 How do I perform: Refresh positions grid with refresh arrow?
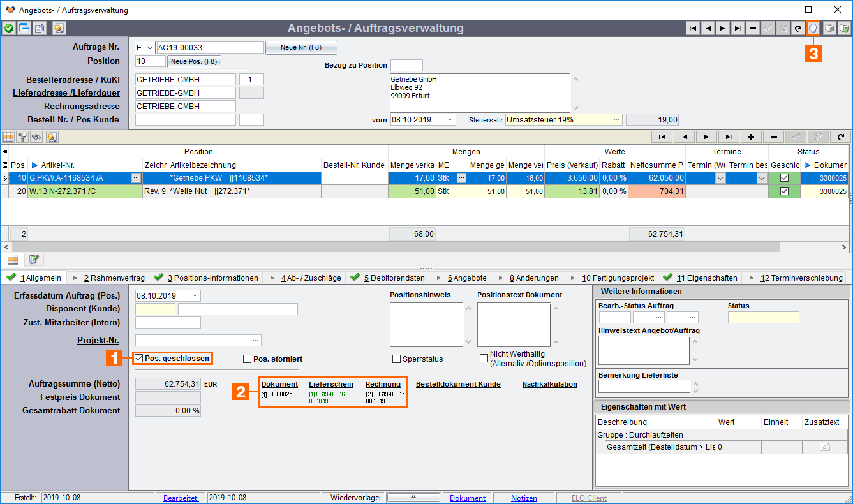[841, 137]
